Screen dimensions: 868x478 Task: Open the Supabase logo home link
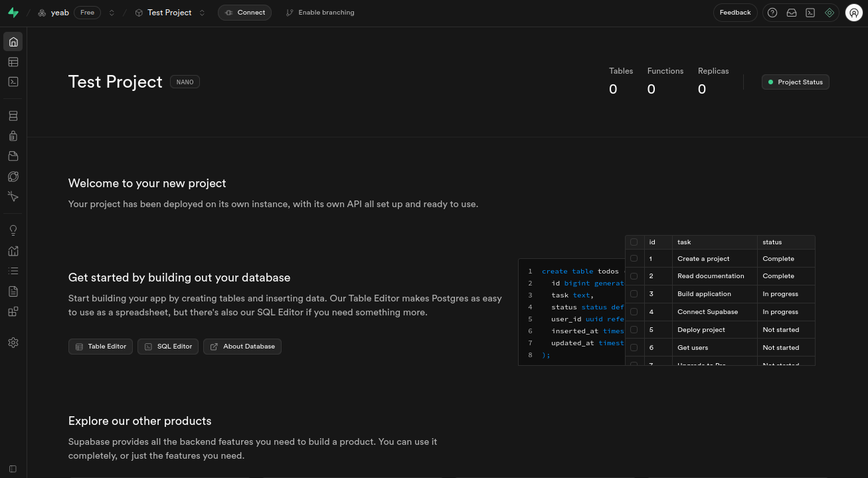click(x=13, y=13)
